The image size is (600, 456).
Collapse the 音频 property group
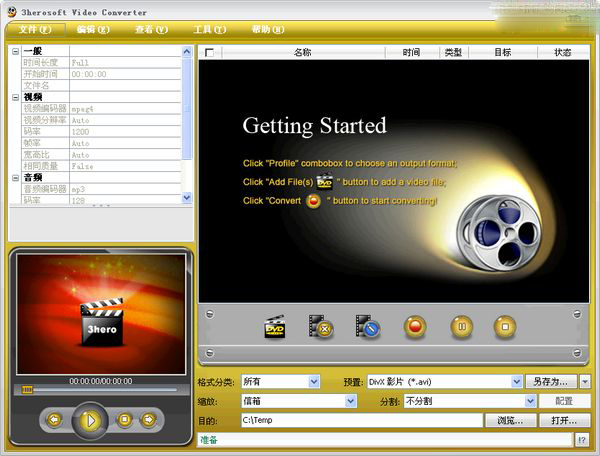pos(15,178)
